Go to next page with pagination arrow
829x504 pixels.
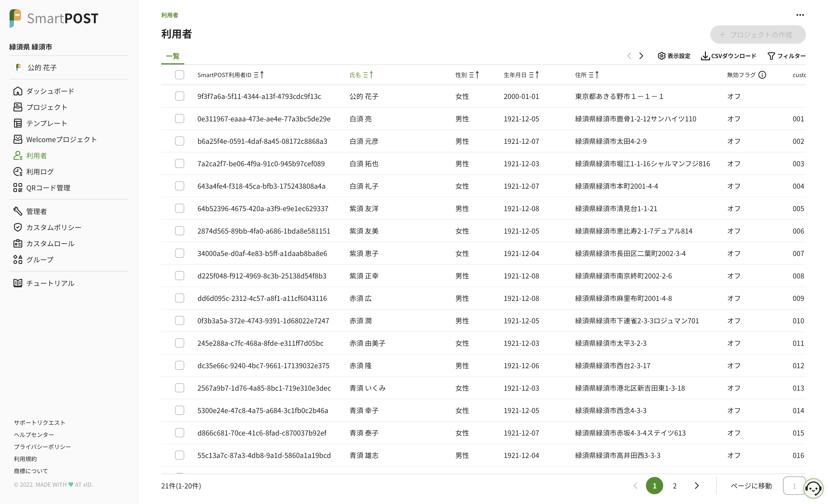click(x=697, y=486)
